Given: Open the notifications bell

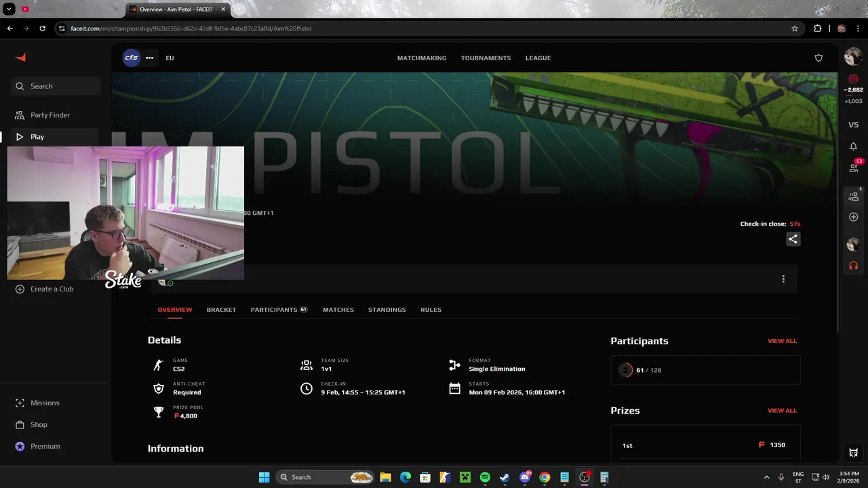Looking at the screenshot, I should pyautogui.click(x=853, y=146).
